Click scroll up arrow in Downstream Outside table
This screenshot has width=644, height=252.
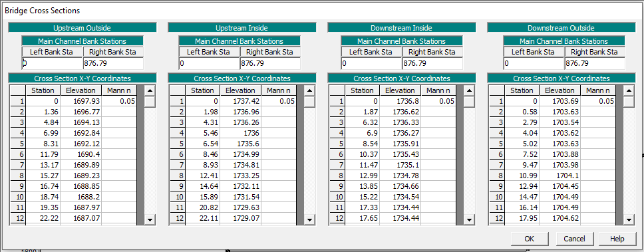point(629,90)
